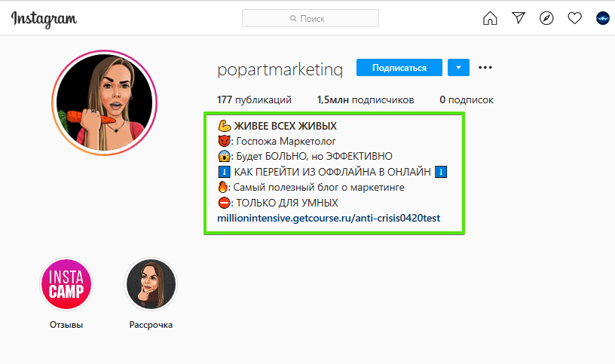615x364 pixels.
Task: Open the 177 публикаций count
Action: pos(254,100)
